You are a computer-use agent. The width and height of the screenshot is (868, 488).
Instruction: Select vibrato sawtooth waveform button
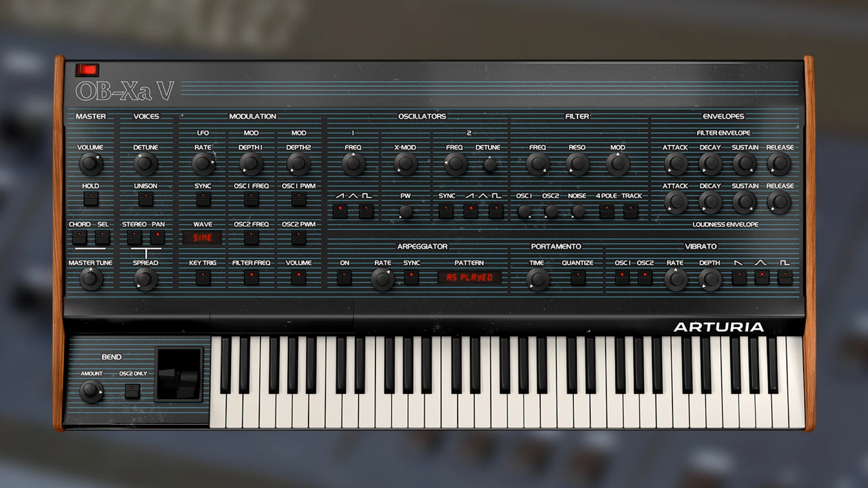coord(739,277)
